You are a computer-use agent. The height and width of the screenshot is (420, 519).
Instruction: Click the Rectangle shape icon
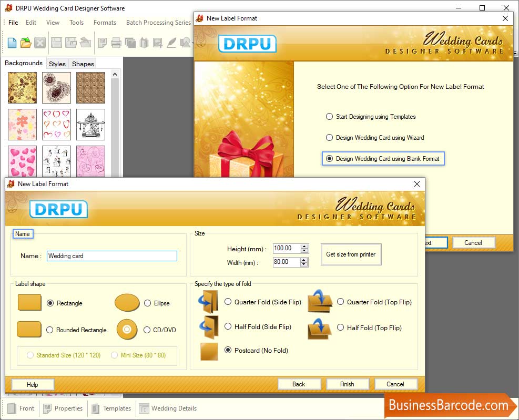pos(29,302)
